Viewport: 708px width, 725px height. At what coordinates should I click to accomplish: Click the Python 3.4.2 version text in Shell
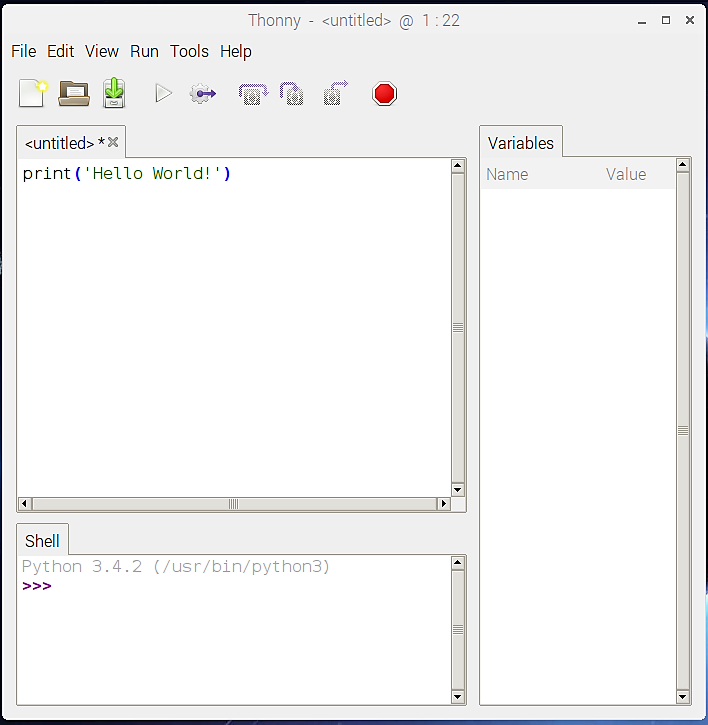pyautogui.click(x=176, y=566)
